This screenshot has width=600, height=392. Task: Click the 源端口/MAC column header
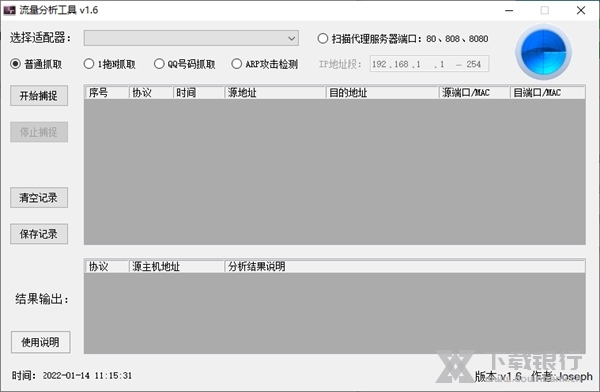(x=474, y=93)
